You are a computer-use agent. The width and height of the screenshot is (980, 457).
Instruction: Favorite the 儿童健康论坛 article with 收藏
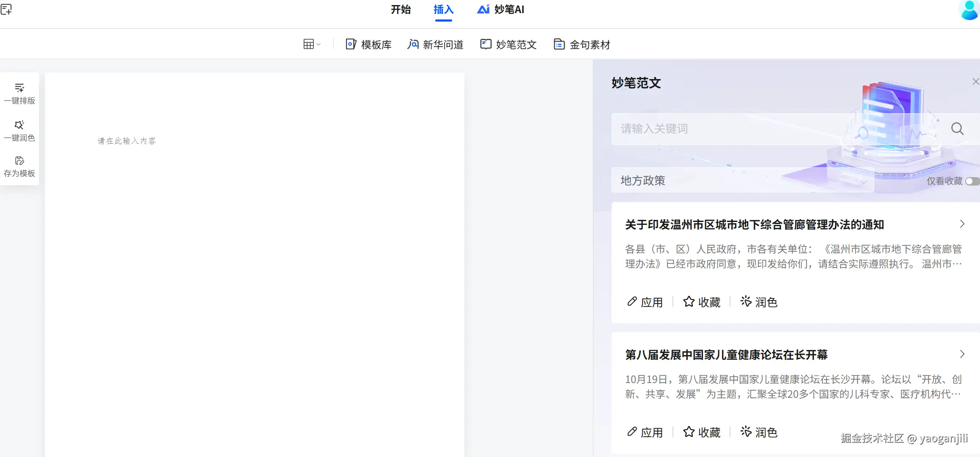point(702,432)
